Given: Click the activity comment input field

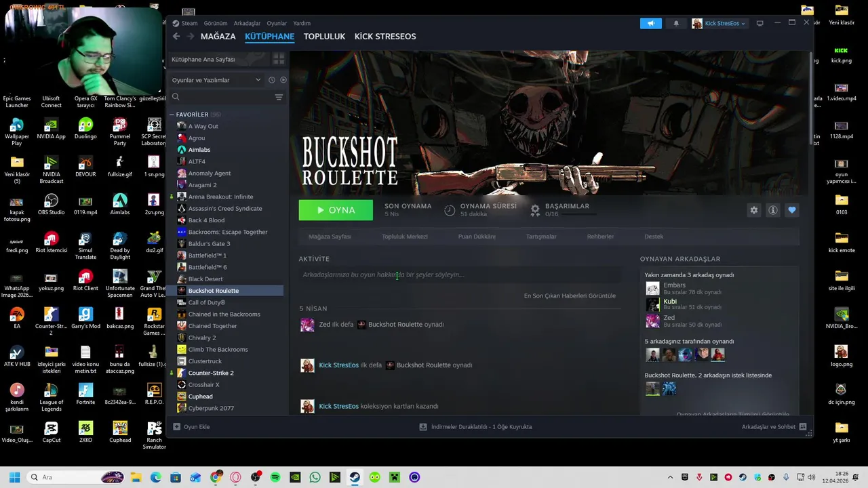Looking at the screenshot, I should (x=460, y=275).
